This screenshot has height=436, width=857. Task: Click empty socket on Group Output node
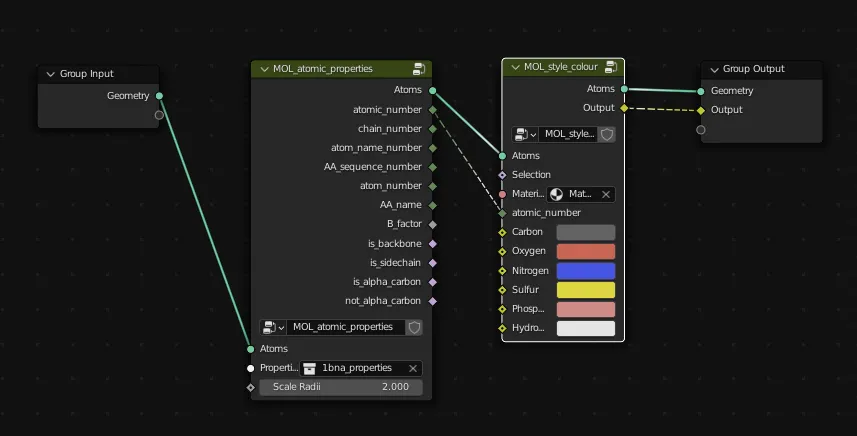coord(701,129)
